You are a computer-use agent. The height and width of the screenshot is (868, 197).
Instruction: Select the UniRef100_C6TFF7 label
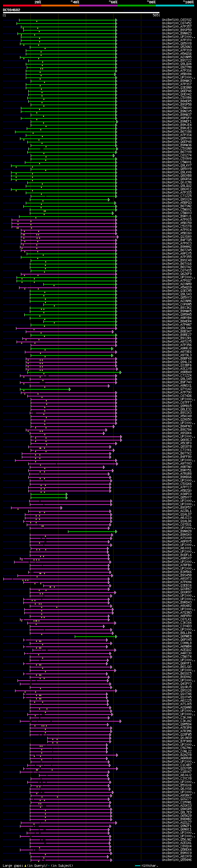pos(177,403)
